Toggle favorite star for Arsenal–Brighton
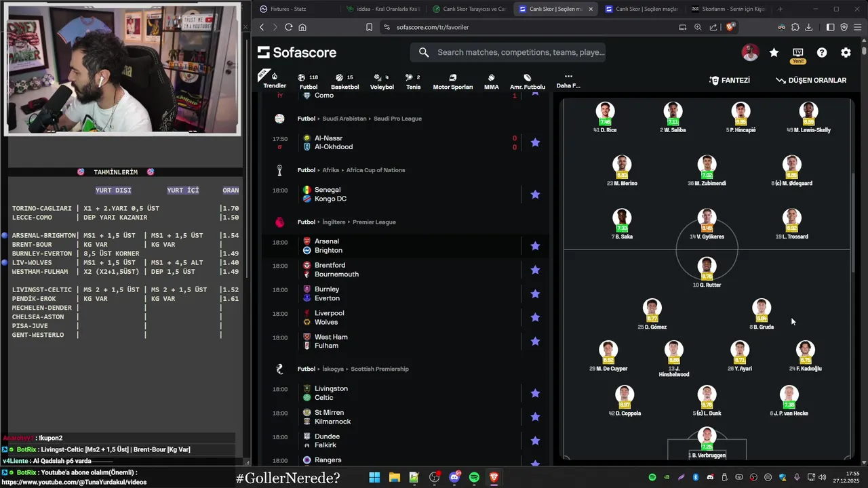Screen dimensions: 868x488 point(535,246)
